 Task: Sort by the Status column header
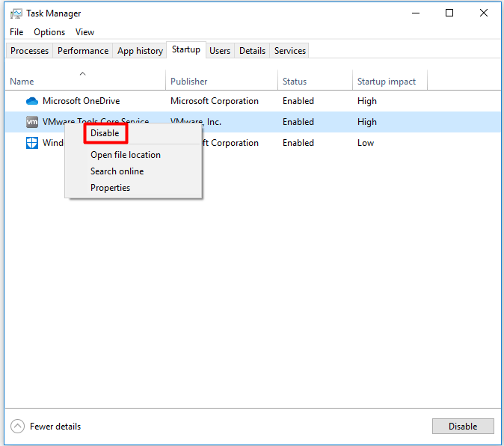click(315, 80)
